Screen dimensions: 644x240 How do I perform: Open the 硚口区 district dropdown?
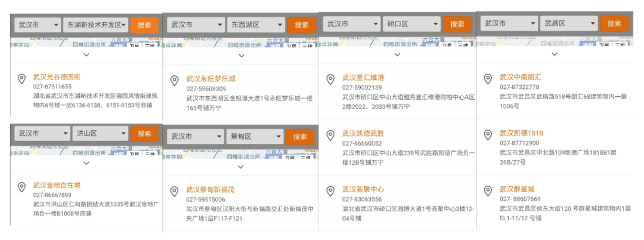pos(411,24)
